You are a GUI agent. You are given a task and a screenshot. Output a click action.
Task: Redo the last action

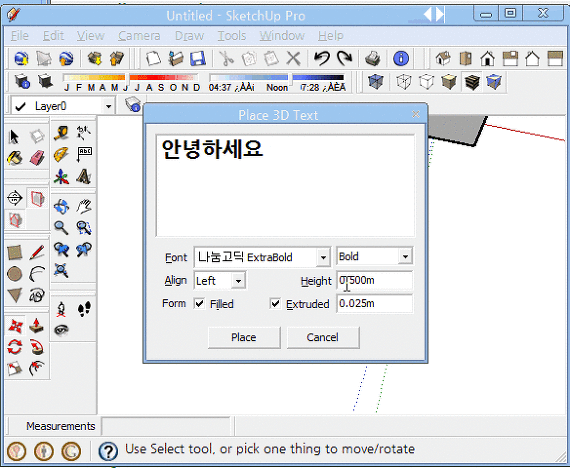[345, 58]
